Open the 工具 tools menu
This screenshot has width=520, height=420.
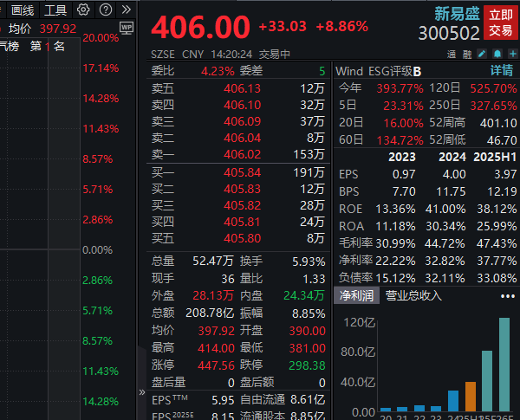pos(55,10)
